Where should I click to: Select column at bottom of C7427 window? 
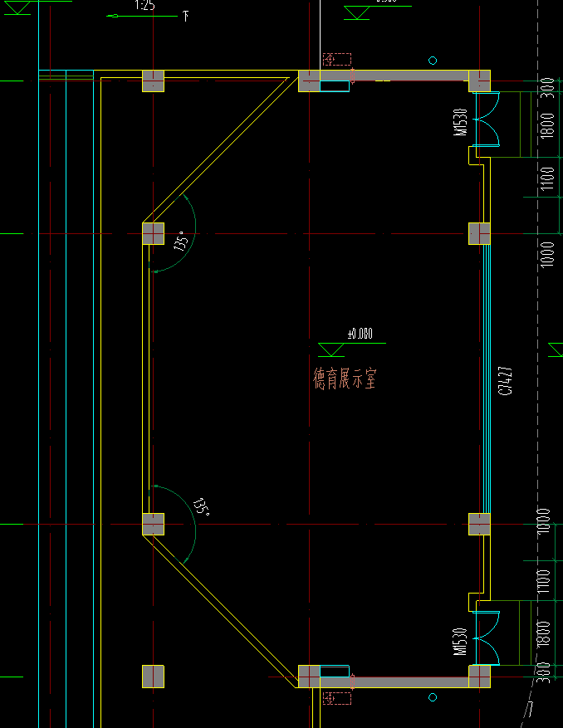click(479, 524)
